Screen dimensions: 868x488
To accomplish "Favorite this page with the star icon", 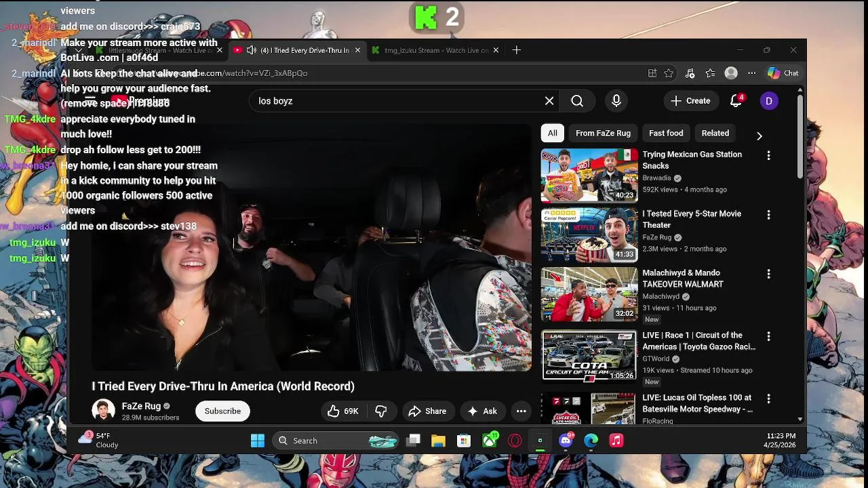I will click(669, 73).
